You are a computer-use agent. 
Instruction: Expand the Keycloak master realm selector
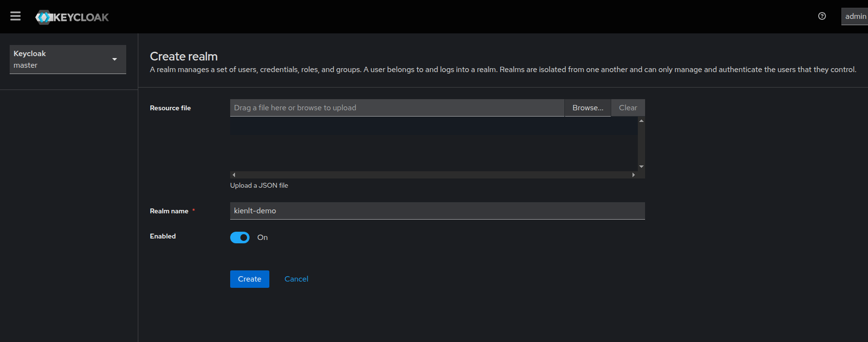point(68,59)
